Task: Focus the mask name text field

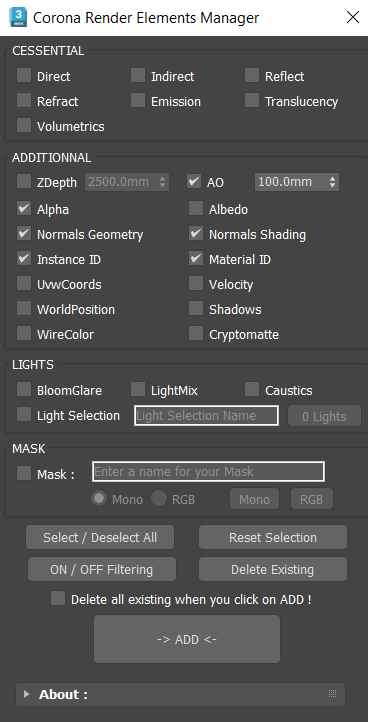Action: pos(208,472)
